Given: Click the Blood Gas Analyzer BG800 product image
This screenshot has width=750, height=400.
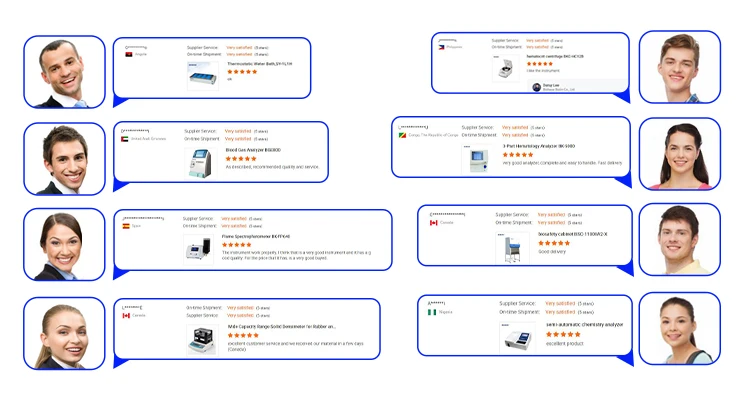Looking at the screenshot, I should [202, 163].
